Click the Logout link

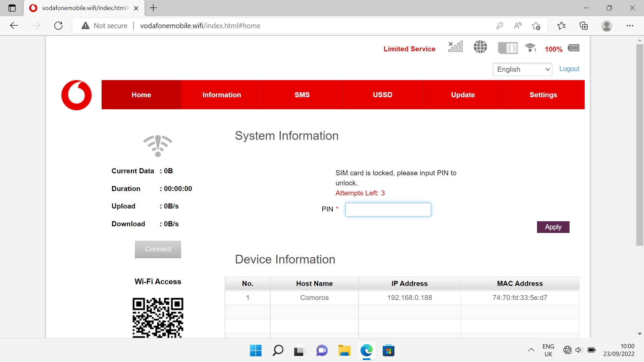[569, 69]
